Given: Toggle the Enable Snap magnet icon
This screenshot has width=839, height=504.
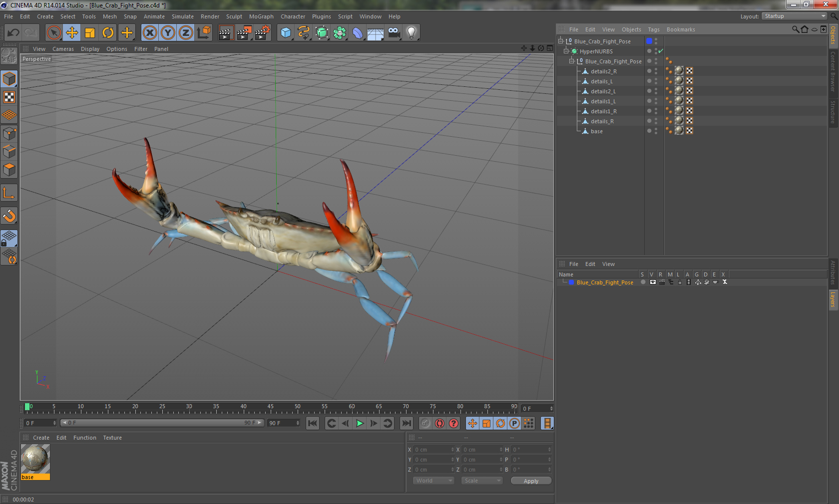Looking at the screenshot, I should coord(9,216).
